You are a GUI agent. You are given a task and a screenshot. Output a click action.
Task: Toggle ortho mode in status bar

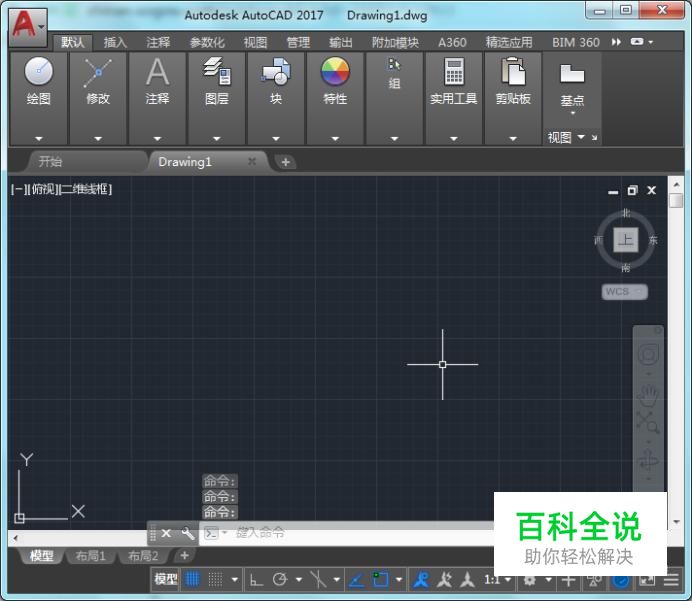[x=256, y=579]
